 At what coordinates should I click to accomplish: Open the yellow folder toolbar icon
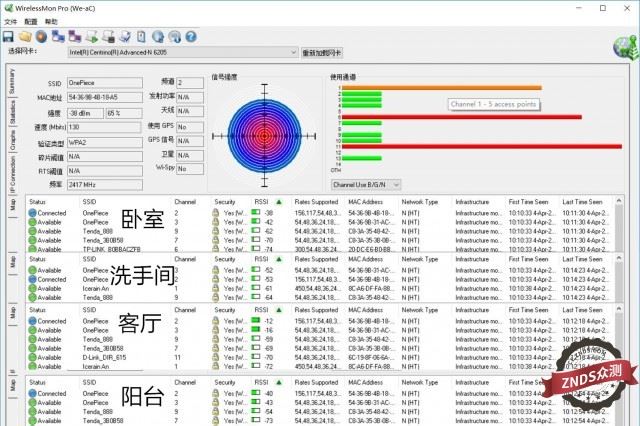(25, 37)
